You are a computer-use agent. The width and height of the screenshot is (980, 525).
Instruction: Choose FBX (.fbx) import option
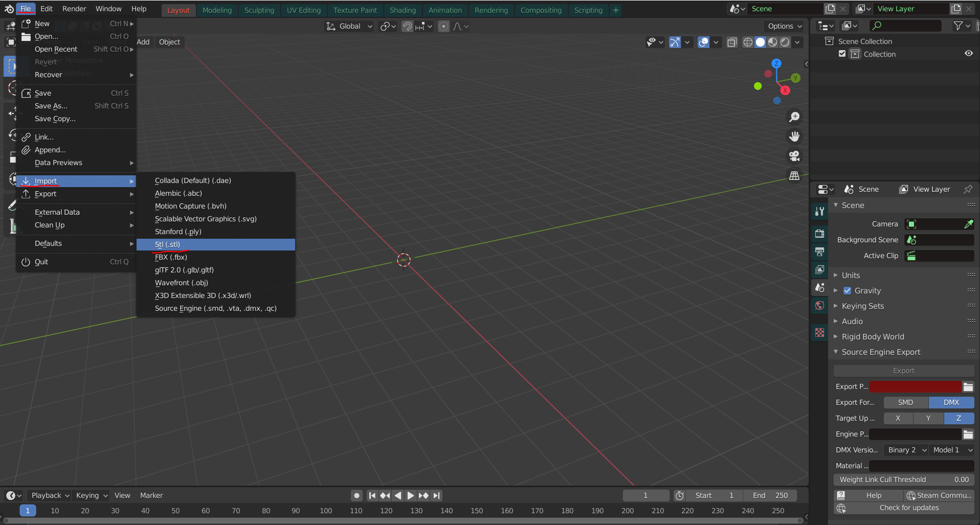point(216,257)
